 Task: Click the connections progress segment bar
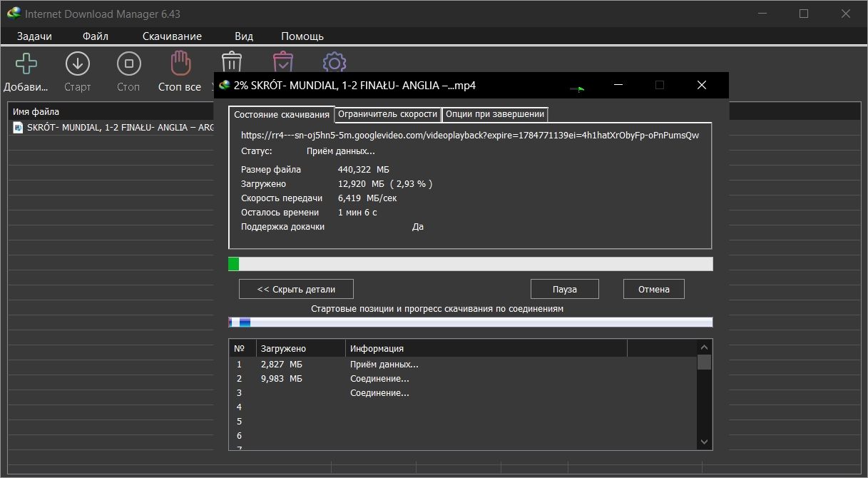tap(470, 322)
